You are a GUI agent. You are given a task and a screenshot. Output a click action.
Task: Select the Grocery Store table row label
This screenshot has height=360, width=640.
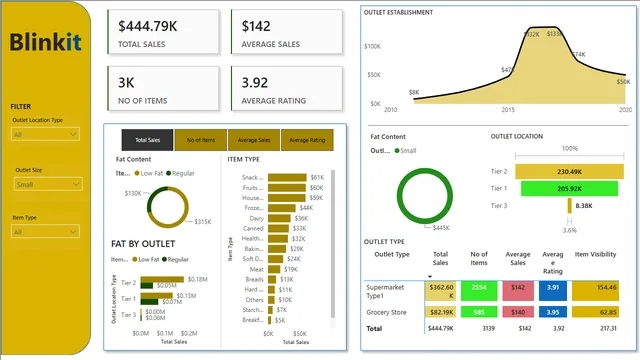pos(386,312)
